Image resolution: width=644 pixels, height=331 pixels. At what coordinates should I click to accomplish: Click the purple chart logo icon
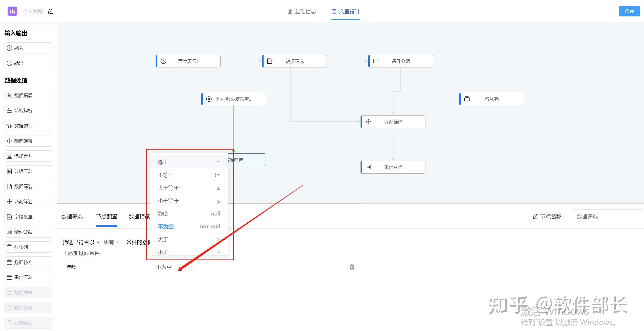tap(12, 11)
